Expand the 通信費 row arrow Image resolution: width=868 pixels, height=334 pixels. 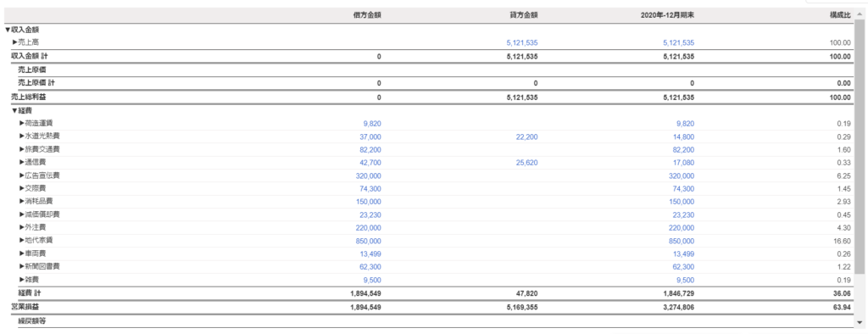click(22, 162)
